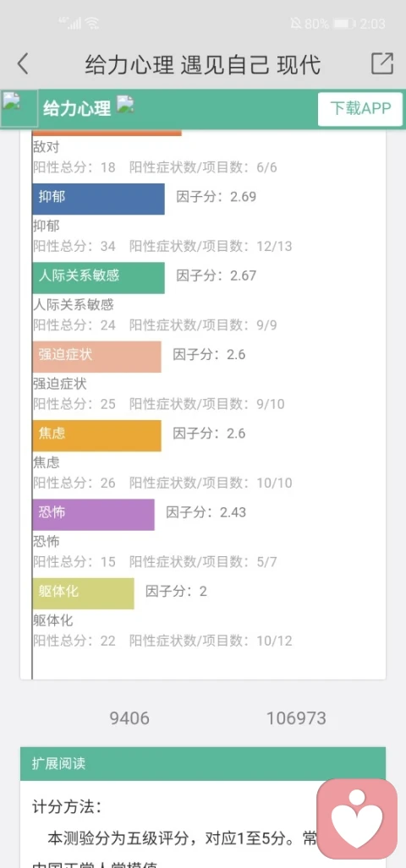The width and height of the screenshot is (406, 868).
Task: Tap the broken logo image left of 给力心理
Action: point(19,108)
